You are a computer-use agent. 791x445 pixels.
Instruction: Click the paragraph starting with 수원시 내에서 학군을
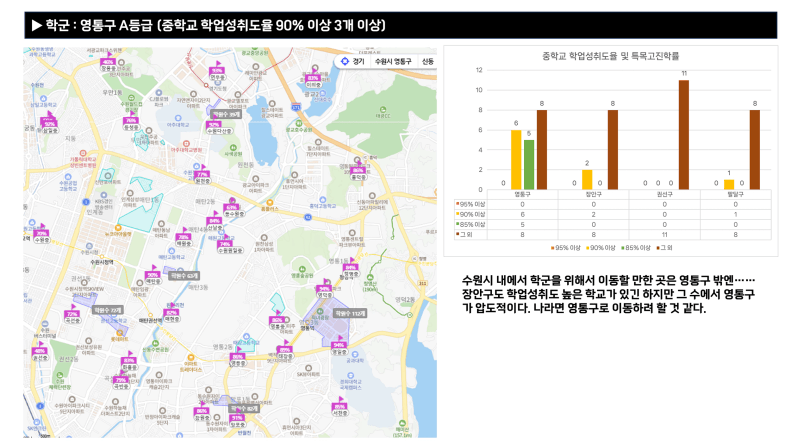(608, 294)
